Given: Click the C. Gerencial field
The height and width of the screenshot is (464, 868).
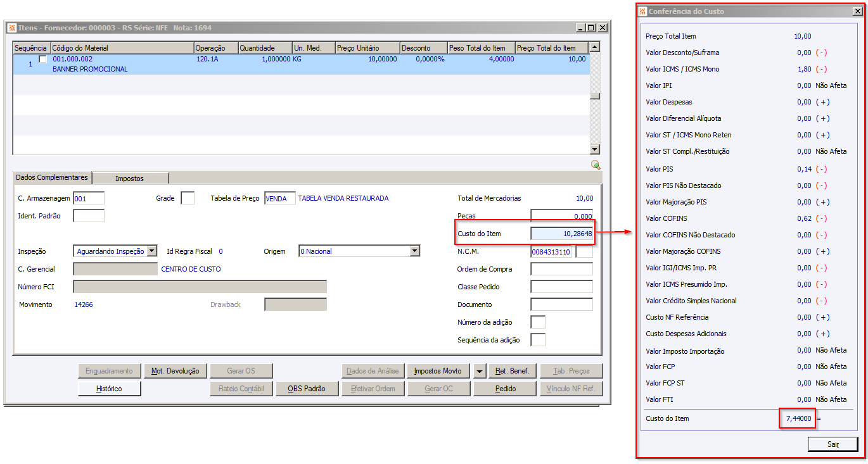Looking at the screenshot, I should 115,269.
